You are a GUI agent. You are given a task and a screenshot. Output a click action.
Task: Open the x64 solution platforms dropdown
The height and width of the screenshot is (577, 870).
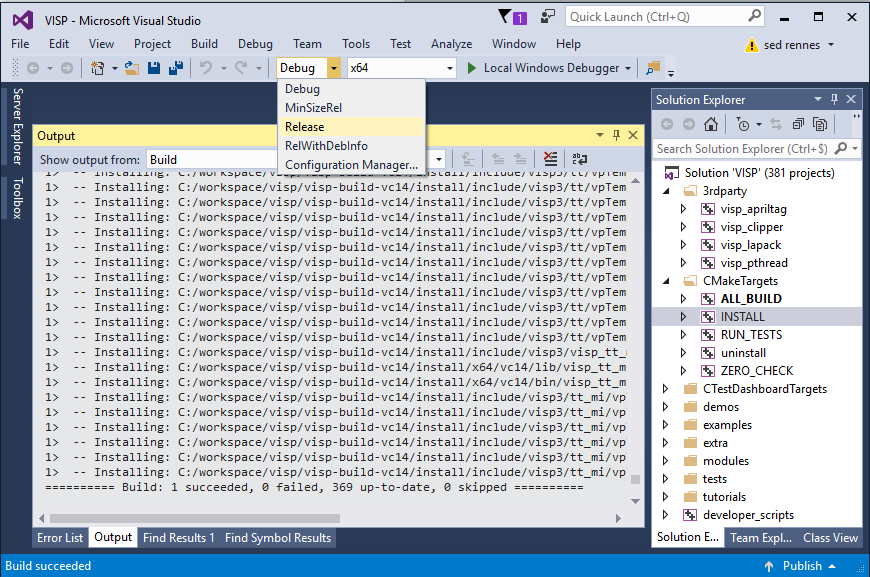coord(448,68)
